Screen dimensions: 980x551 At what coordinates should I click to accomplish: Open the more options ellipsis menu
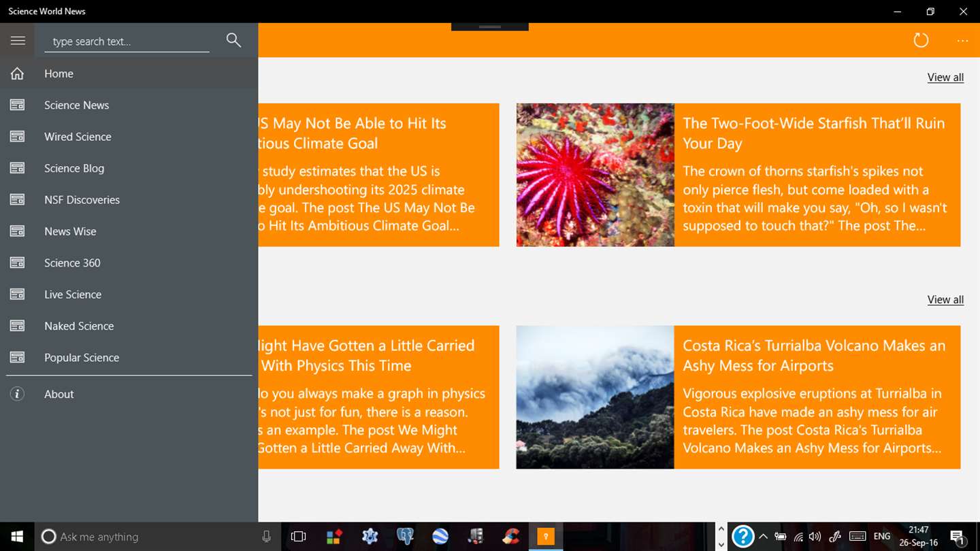click(x=962, y=41)
